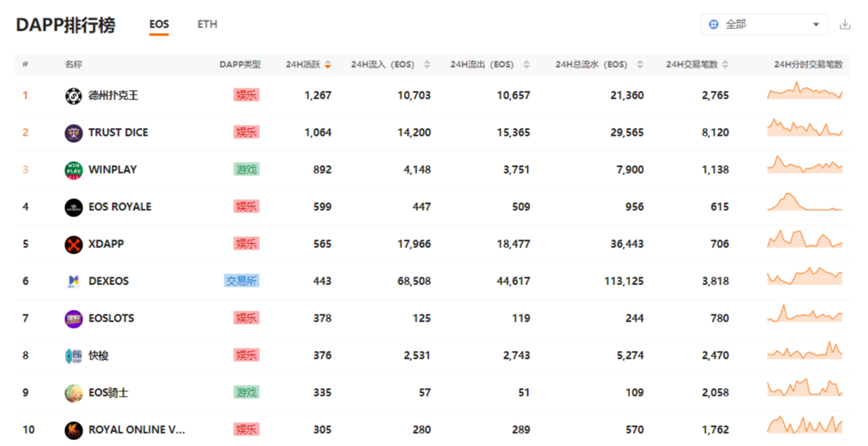Click the 24H流入 value 2,531 for 快梭

click(x=417, y=355)
